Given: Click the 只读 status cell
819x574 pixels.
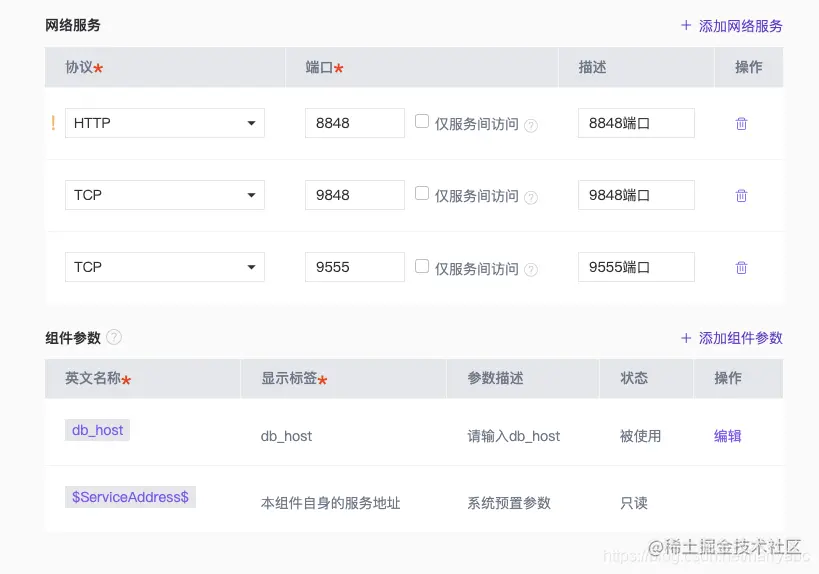Looking at the screenshot, I should coord(634,503).
